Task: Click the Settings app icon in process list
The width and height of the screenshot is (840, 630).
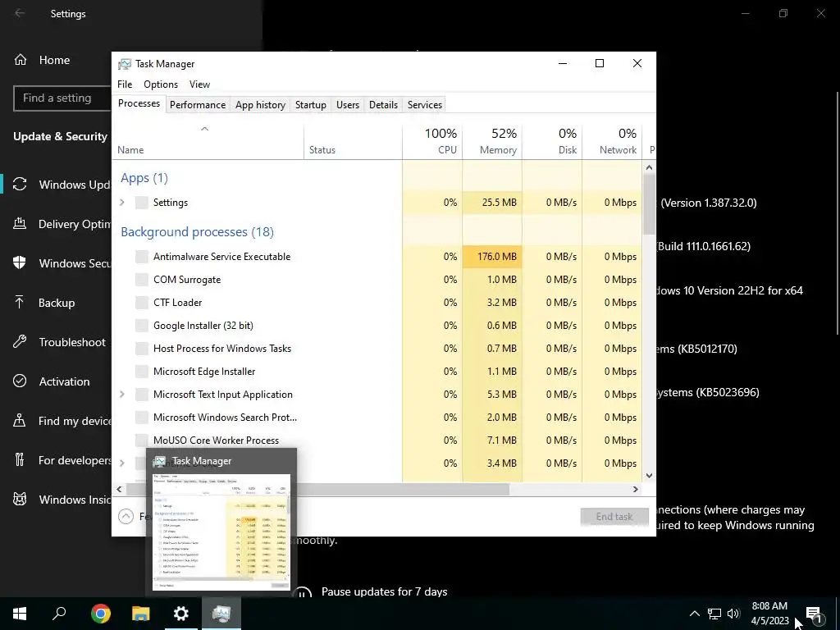Action: (141, 203)
